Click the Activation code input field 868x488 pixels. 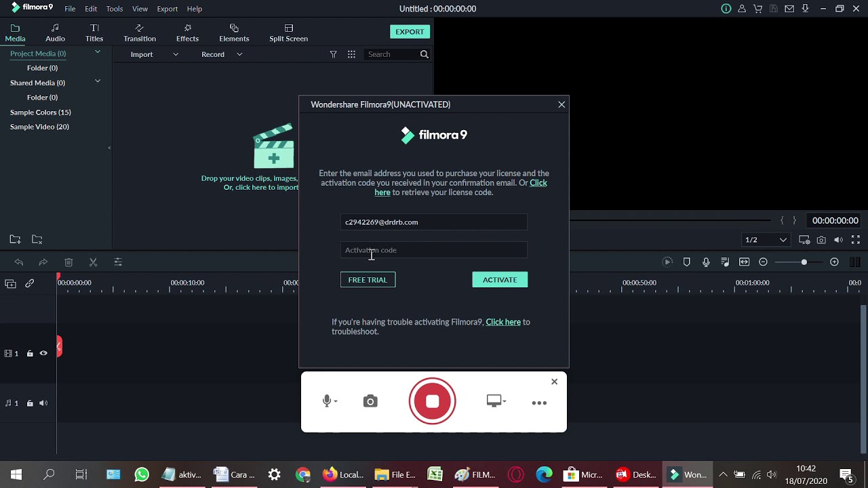434,250
